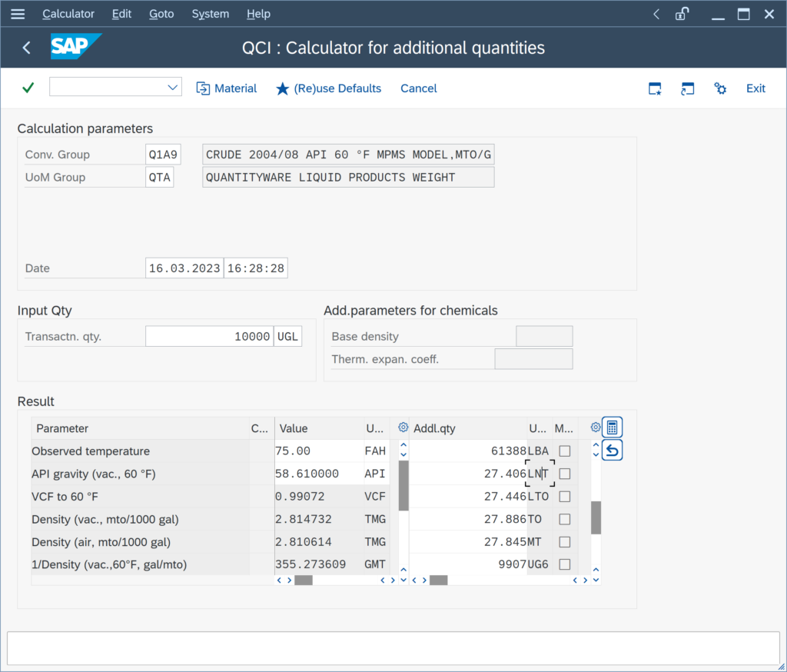Open the command field dropdown
The width and height of the screenshot is (787, 672).
[x=172, y=88]
